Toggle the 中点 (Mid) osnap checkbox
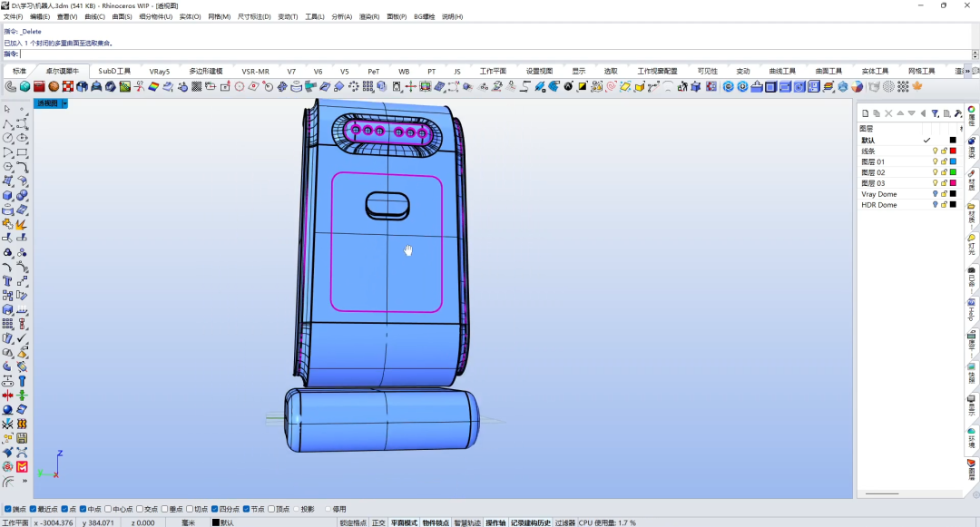Image resolution: width=980 pixels, height=527 pixels. pyautogui.click(x=83, y=509)
